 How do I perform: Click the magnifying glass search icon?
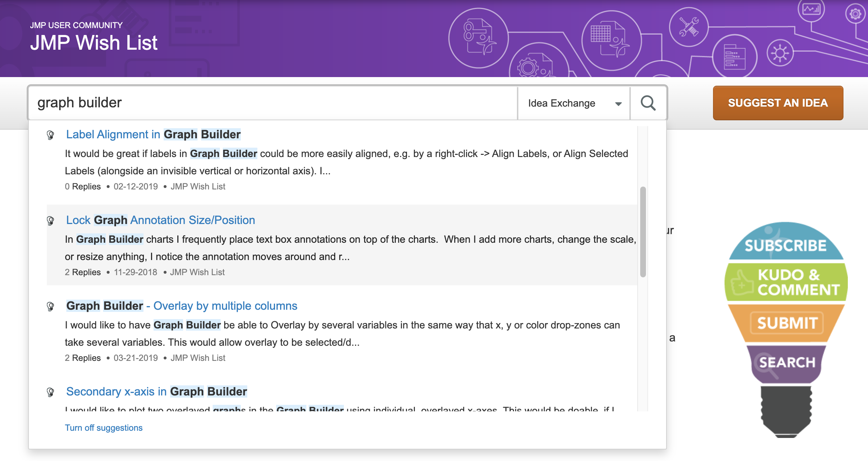tap(648, 103)
